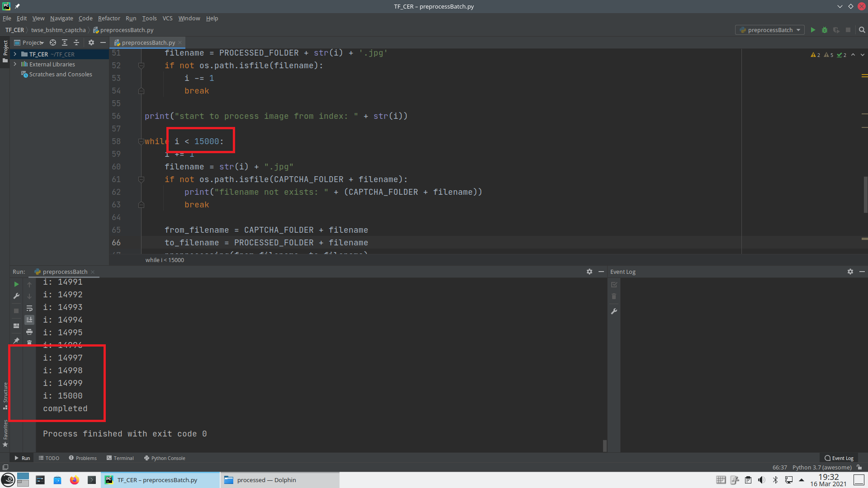
Task: Open Structure tool window side tab
Action: (x=5, y=395)
